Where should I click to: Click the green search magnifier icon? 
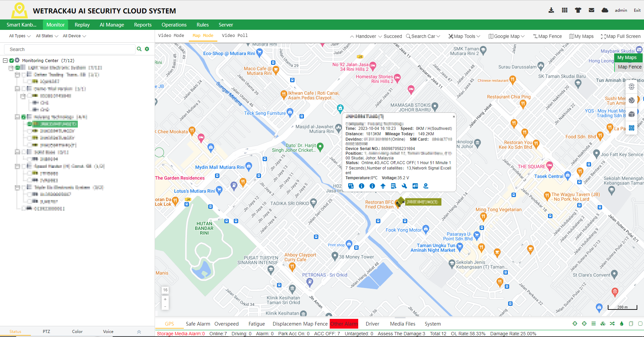point(139,49)
